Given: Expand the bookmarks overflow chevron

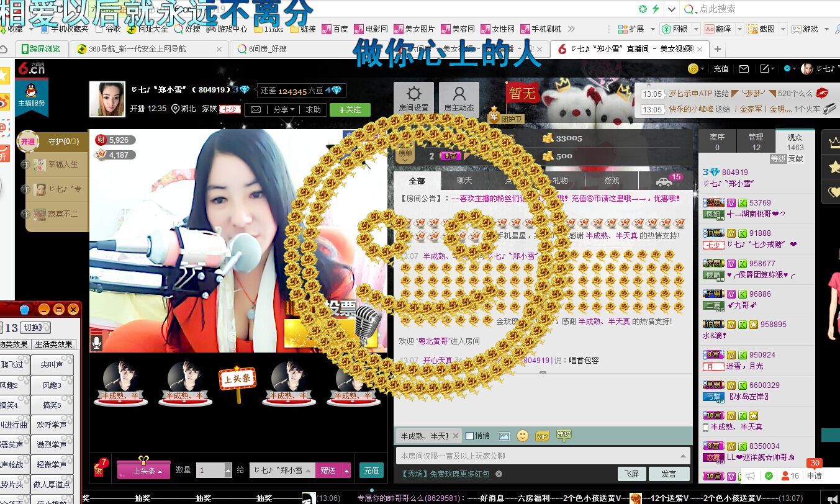Looking at the screenshot, I should pos(571,29).
